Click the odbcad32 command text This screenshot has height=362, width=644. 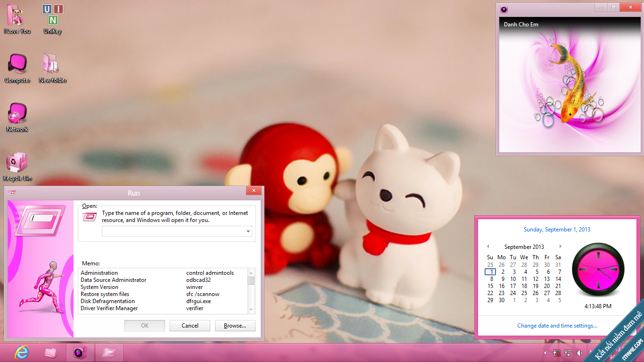(x=198, y=280)
